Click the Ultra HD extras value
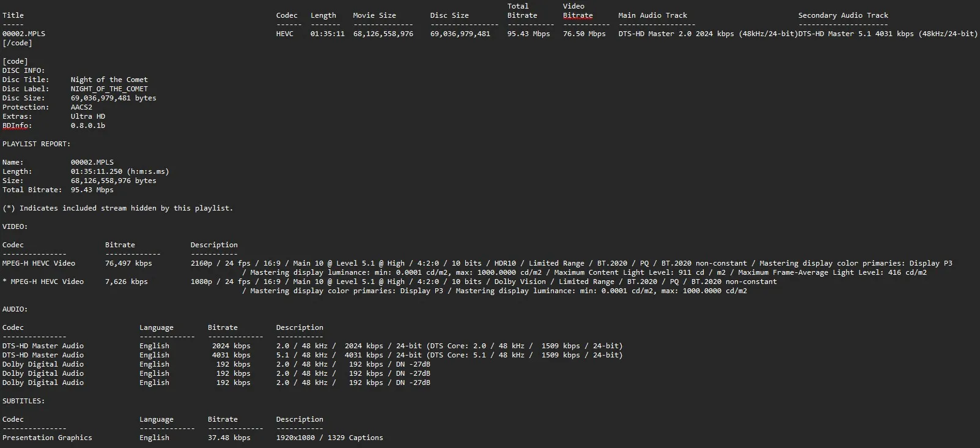Viewport: 980px width, 448px height. coord(87,116)
